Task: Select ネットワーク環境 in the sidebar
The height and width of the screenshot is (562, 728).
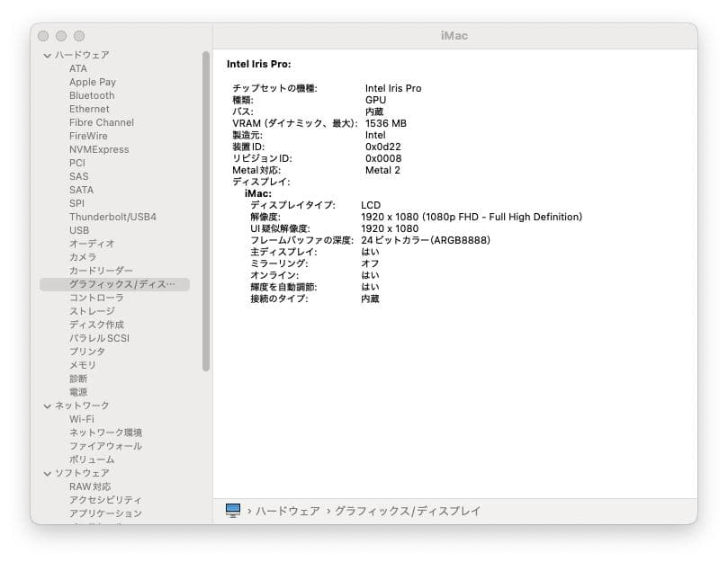Action: 105,433
